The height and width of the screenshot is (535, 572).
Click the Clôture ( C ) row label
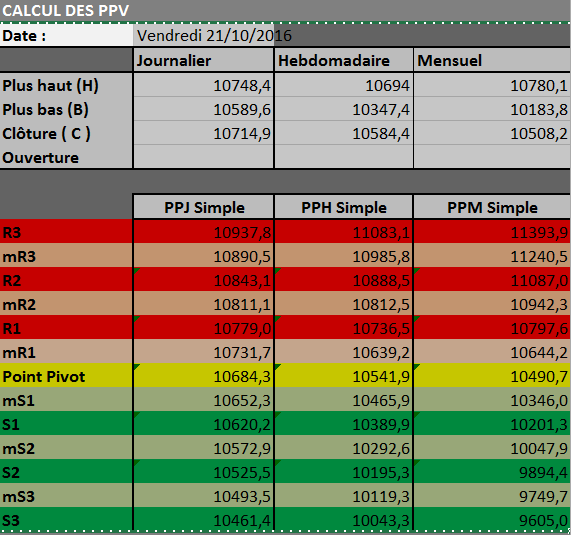46,134
